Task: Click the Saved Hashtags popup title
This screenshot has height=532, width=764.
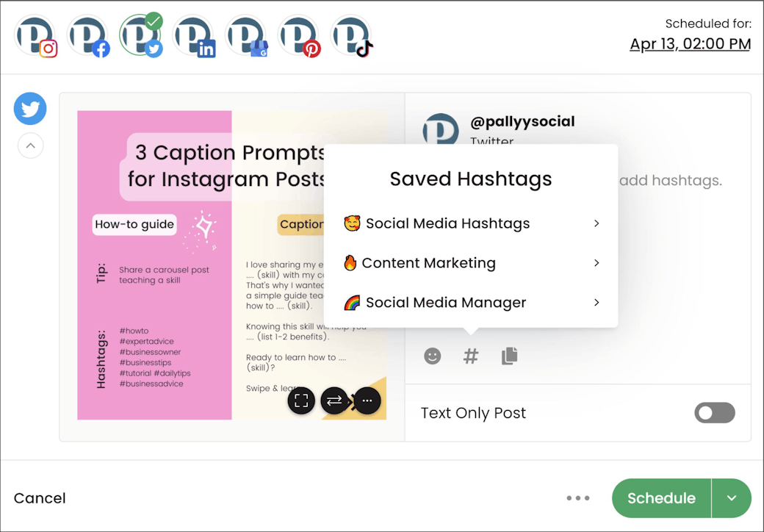Action: 471,179
